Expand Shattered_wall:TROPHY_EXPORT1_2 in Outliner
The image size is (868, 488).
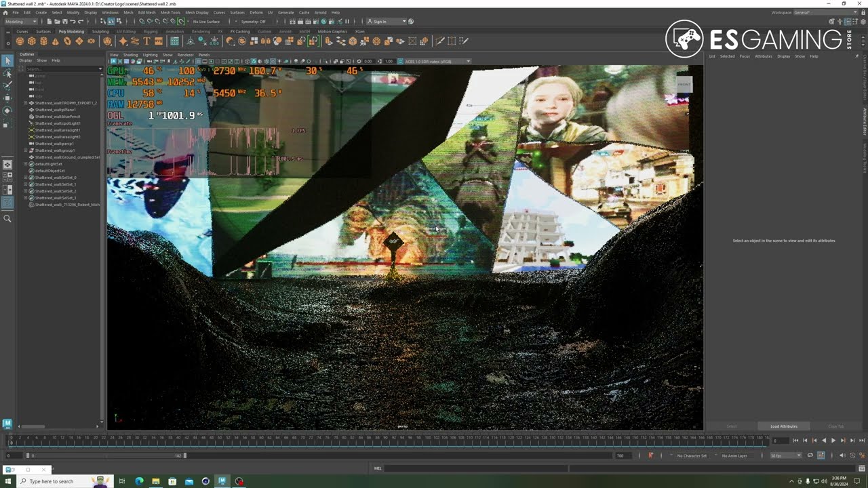26,103
